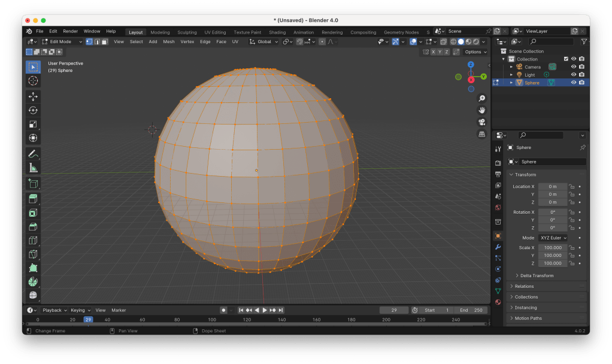The image size is (612, 364).
Task: Open the Playback popover in timeline
Action: [54, 310]
